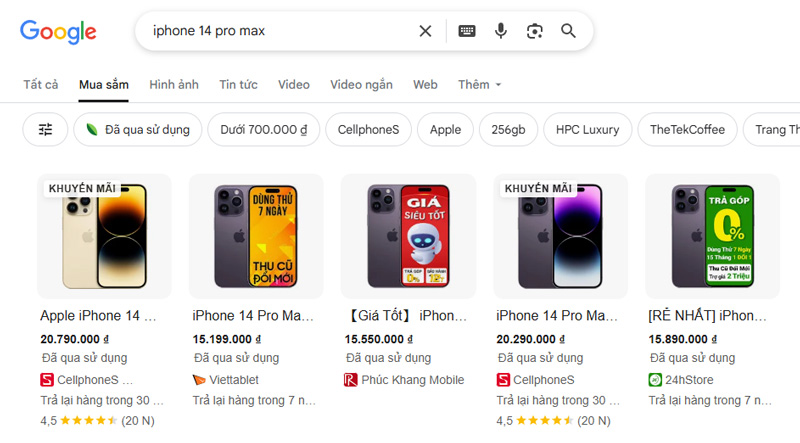Clear the search query with the X icon
800x443 pixels.
coord(425,31)
